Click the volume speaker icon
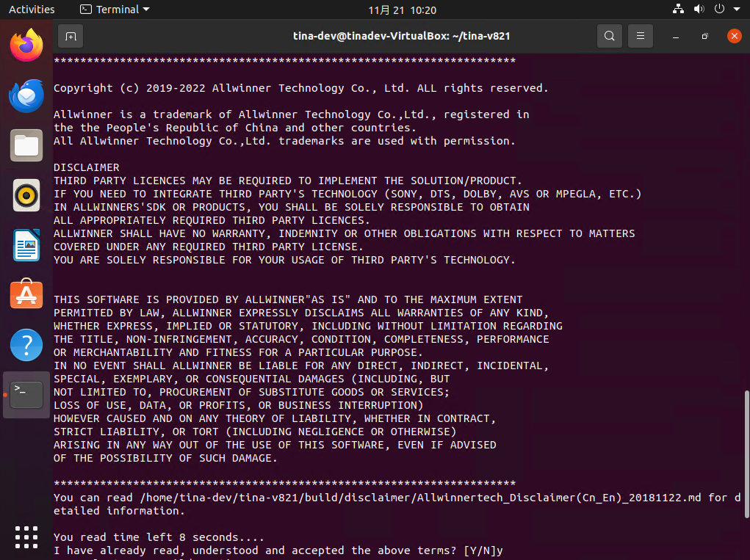750x560 pixels. tap(699, 10)
